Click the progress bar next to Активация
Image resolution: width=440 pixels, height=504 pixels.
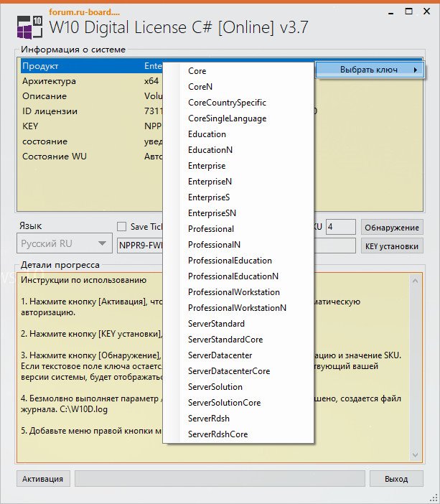(220, 479)
